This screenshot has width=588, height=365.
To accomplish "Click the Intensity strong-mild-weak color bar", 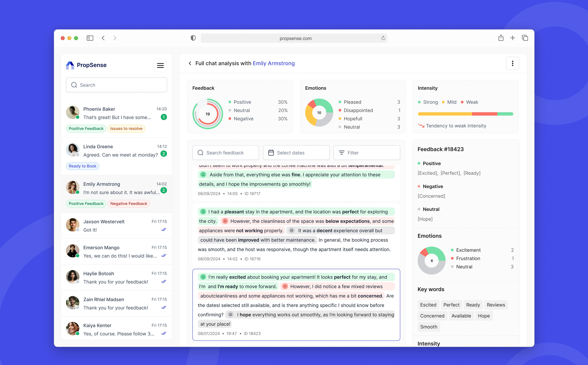I will point(465,114).
